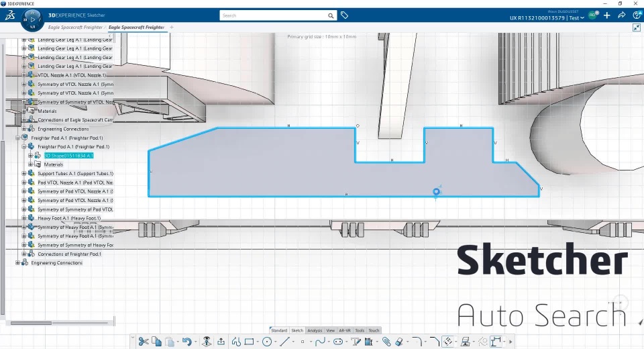This screenshot has width=644, height=349.
Task: Select the Rectangle sketch tool
Action: point(249,342)
